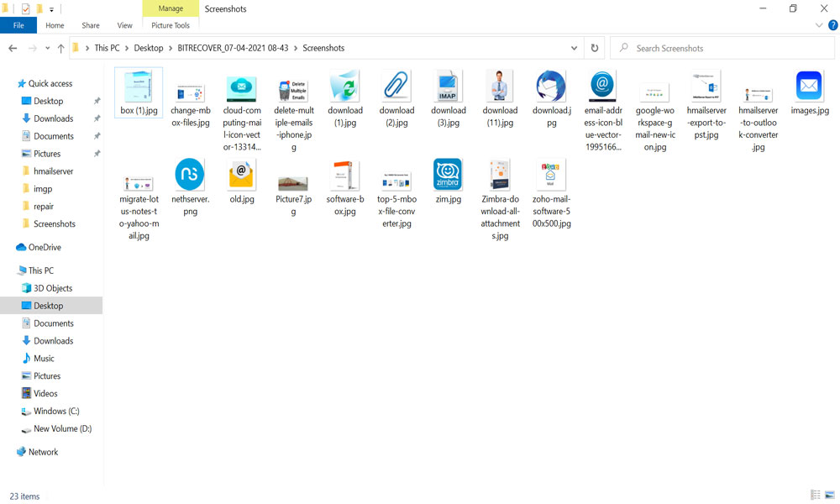Select the box (1).jpg file thumbnail
Viewport: 840px width, 504px height.
(139, 87)
